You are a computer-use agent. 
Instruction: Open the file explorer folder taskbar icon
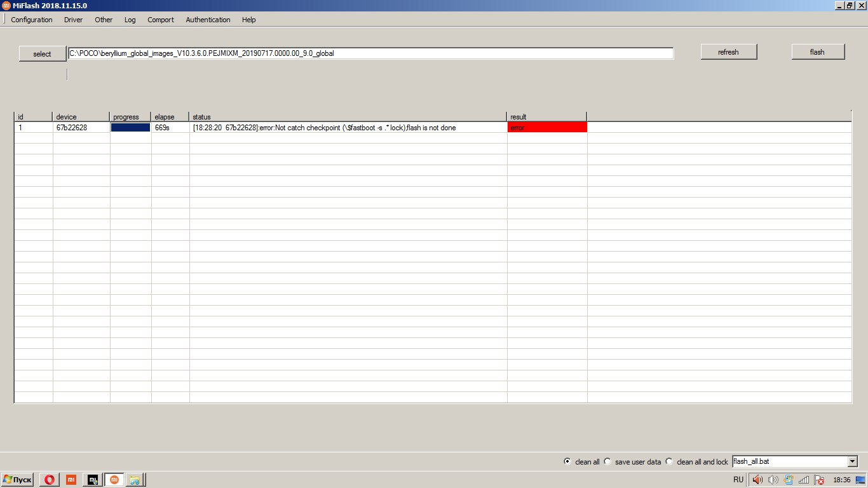click(x=135, y=480)
